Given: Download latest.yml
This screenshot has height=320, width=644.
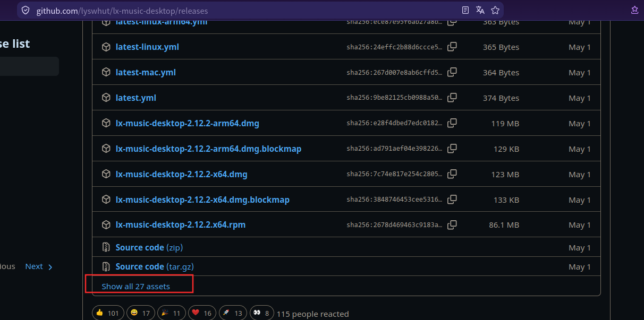Looking at the screenshot, I should (136, 98).
